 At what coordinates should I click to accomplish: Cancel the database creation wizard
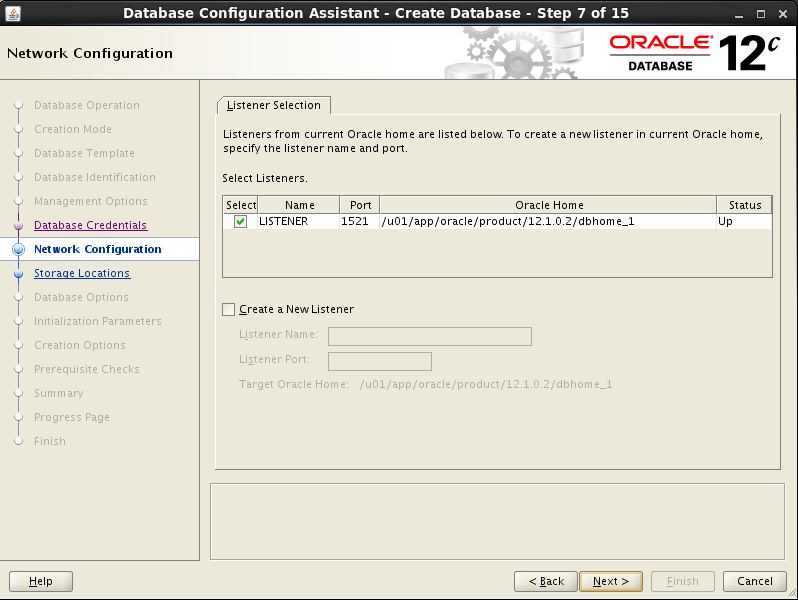[755, 581]
